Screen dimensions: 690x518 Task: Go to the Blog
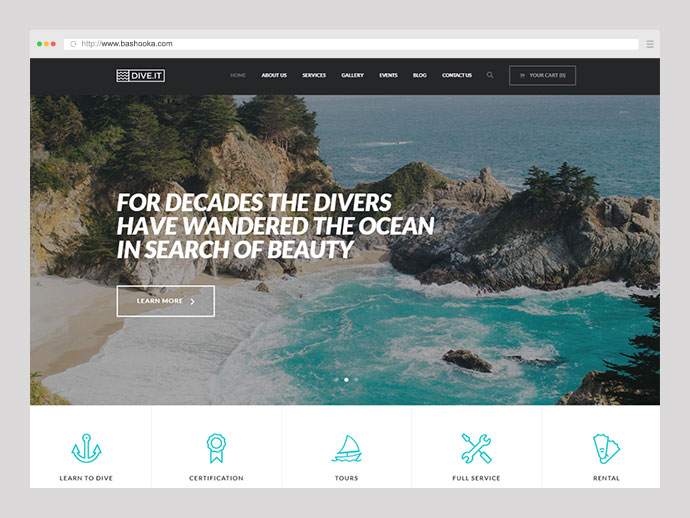point(420,75)
